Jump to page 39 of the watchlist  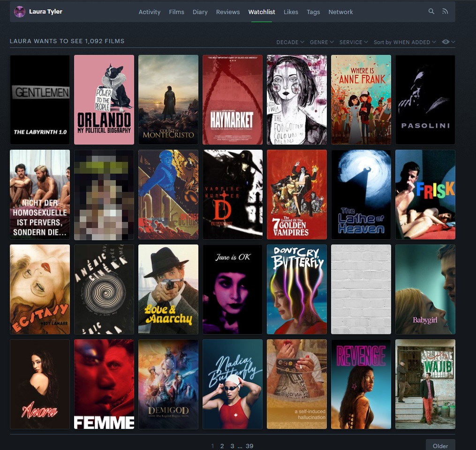249,446
